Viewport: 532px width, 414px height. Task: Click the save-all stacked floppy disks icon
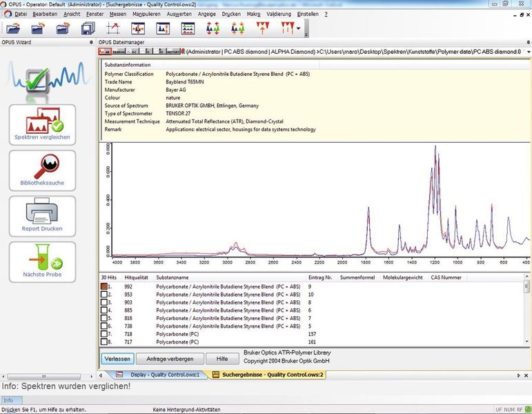[x=88, y=28]
